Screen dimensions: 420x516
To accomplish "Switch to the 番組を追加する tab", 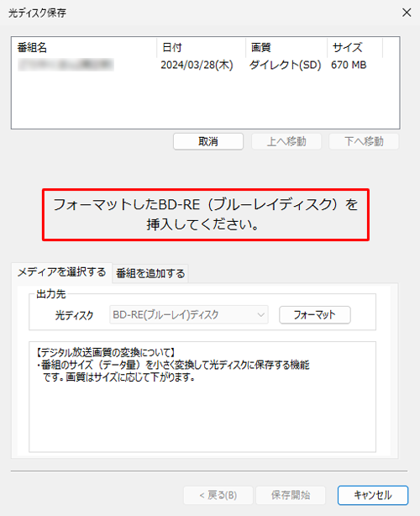I will [x=150, y=273].
